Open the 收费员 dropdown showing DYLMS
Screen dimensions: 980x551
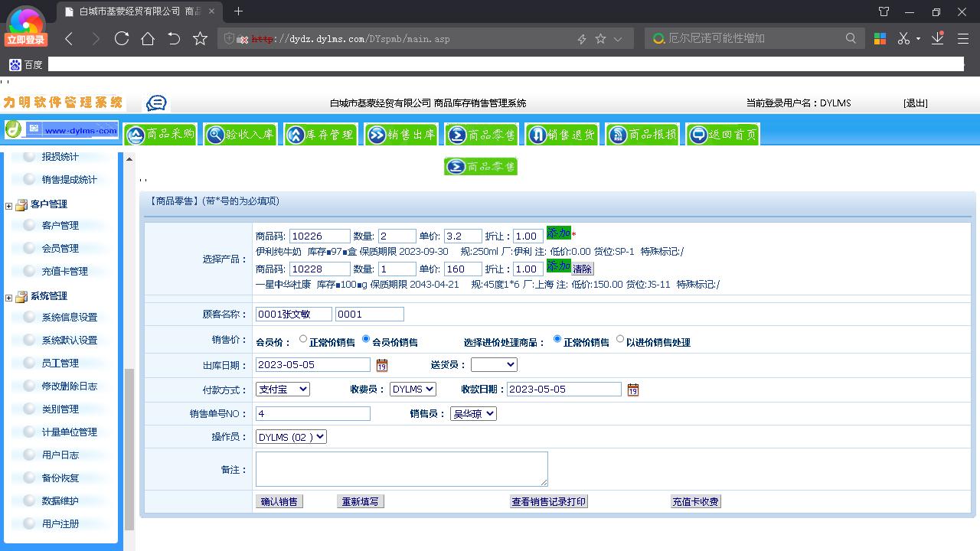pos(413,390)
